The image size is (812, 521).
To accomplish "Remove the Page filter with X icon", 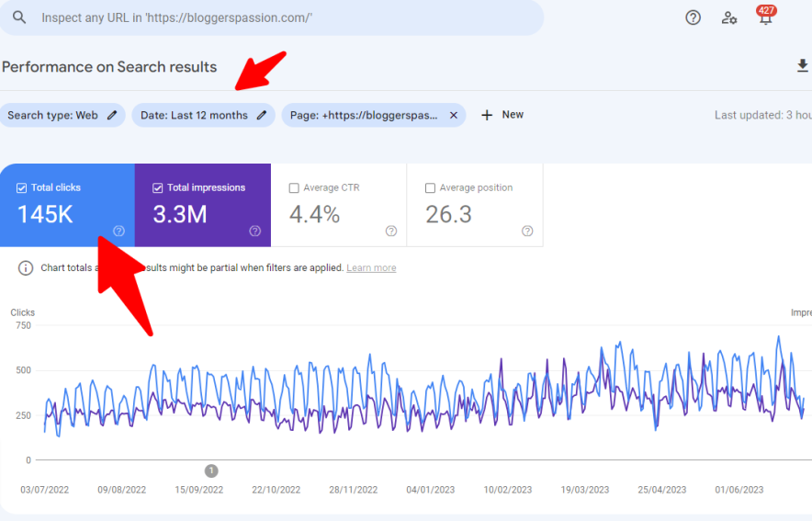I will (x=453, y=115).
